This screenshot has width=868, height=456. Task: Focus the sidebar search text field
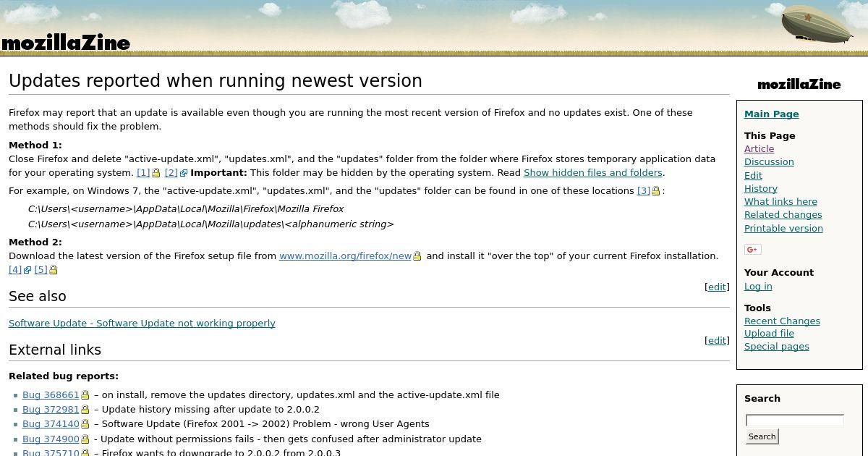[x=795, y=421]
